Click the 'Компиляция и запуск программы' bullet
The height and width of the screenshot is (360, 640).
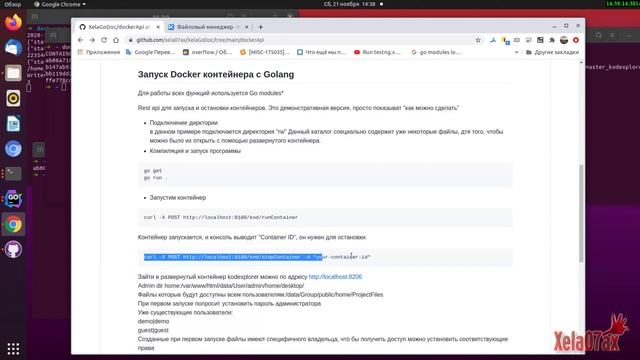click(195, 151)
